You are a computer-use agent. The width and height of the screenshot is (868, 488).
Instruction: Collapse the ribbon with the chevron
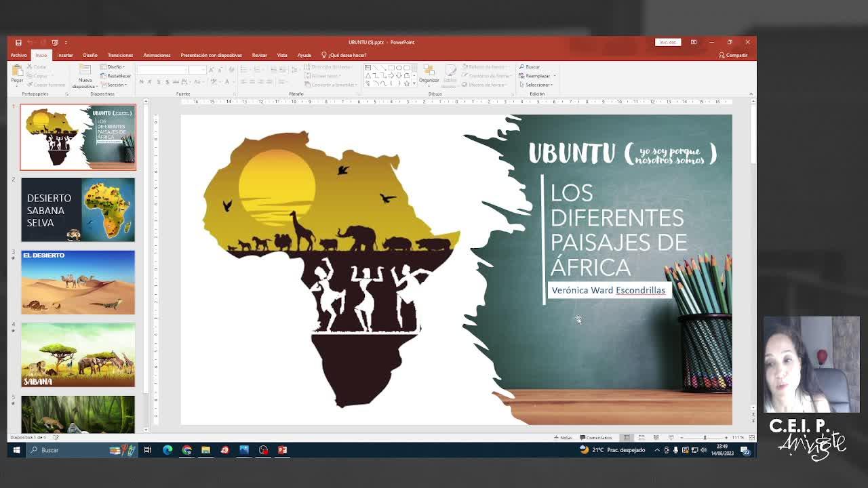pyautogui.click(x=751, y=94)
